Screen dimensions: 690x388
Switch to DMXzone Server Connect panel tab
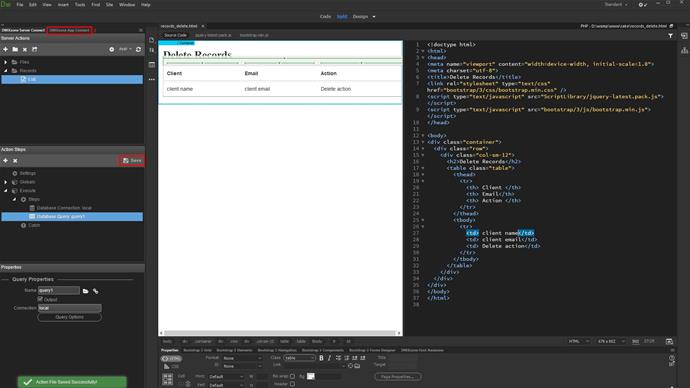[23, 30]
